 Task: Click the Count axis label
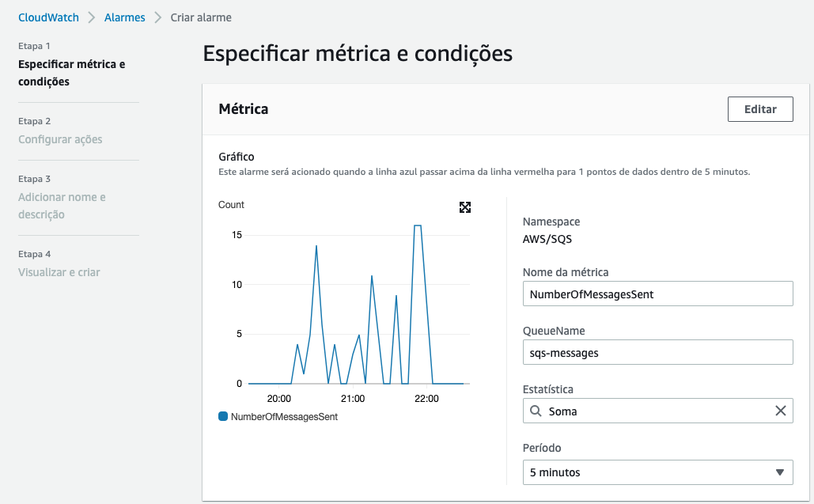[231, 204]
